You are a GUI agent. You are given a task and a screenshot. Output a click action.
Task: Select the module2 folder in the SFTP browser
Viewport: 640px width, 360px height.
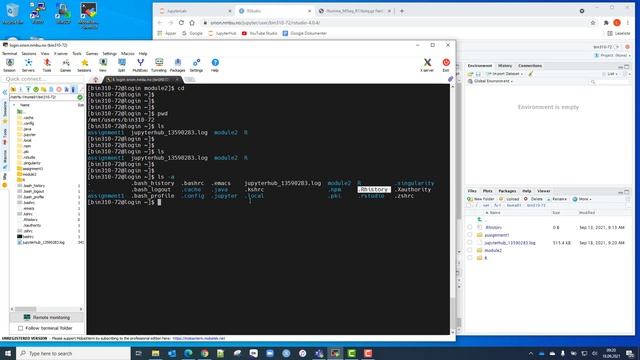[x=27, y=174]
